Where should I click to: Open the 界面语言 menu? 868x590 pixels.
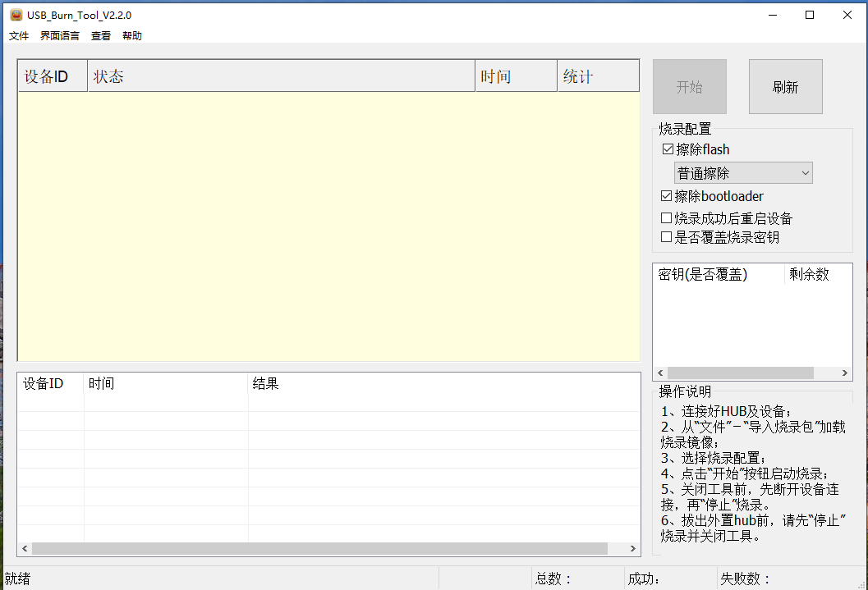pos(58,35)
